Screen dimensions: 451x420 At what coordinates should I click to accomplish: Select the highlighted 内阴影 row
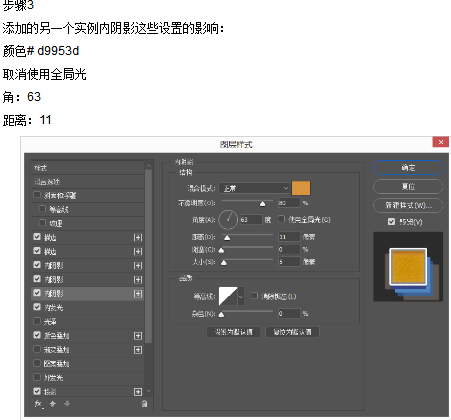coord(87,293)
